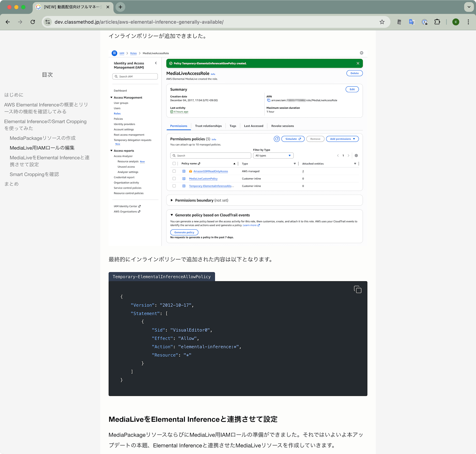
Task: Click refresh icon in Permissions policies
Action: (x=277, y=139)
